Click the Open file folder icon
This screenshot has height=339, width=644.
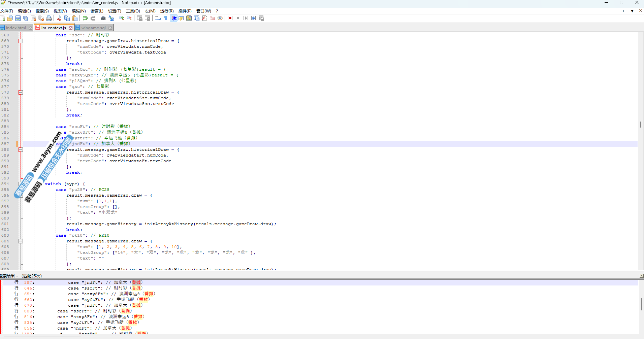coord(10,18)
